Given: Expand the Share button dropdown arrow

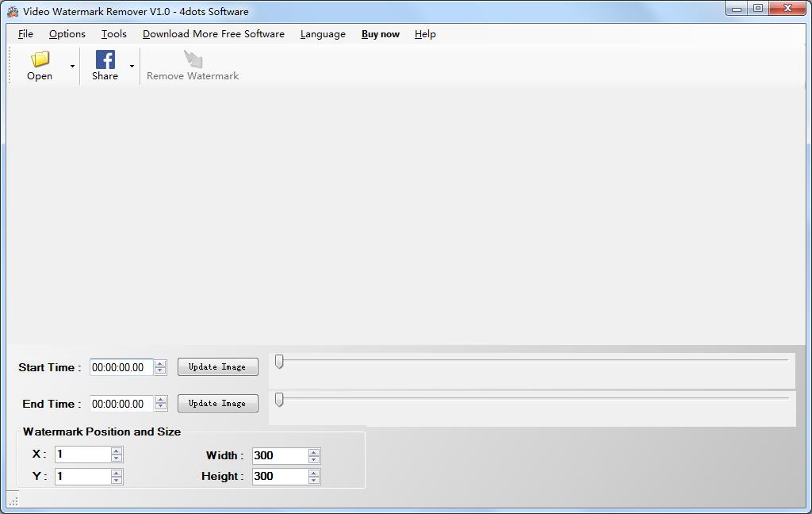Looking at the screenshot, I should pos(132,66).
